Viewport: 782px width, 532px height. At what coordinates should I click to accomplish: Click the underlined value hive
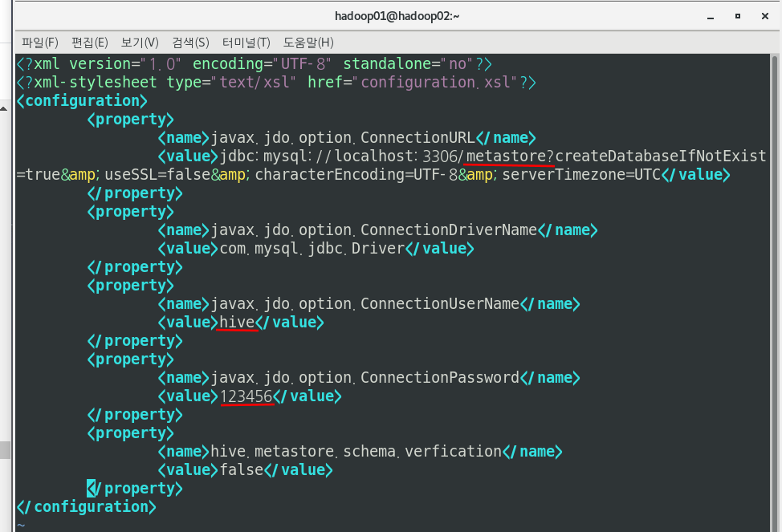pyautogui.click(x=238, y=322)
